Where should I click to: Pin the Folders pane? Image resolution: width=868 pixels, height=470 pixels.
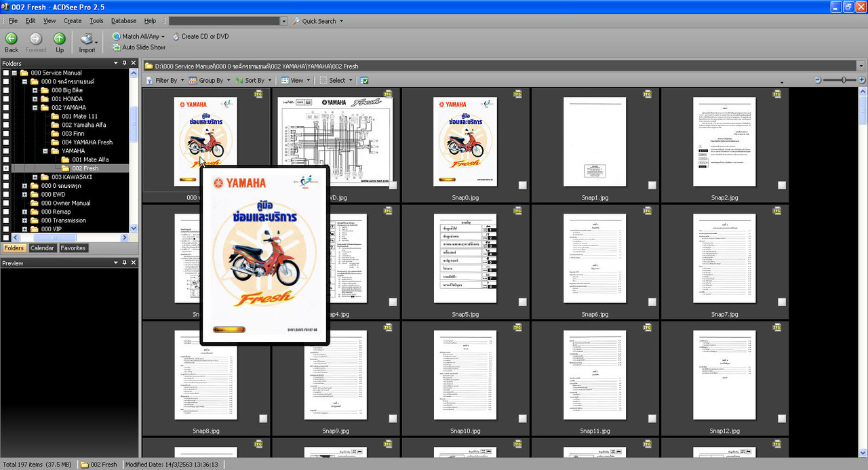coord(124,63)
